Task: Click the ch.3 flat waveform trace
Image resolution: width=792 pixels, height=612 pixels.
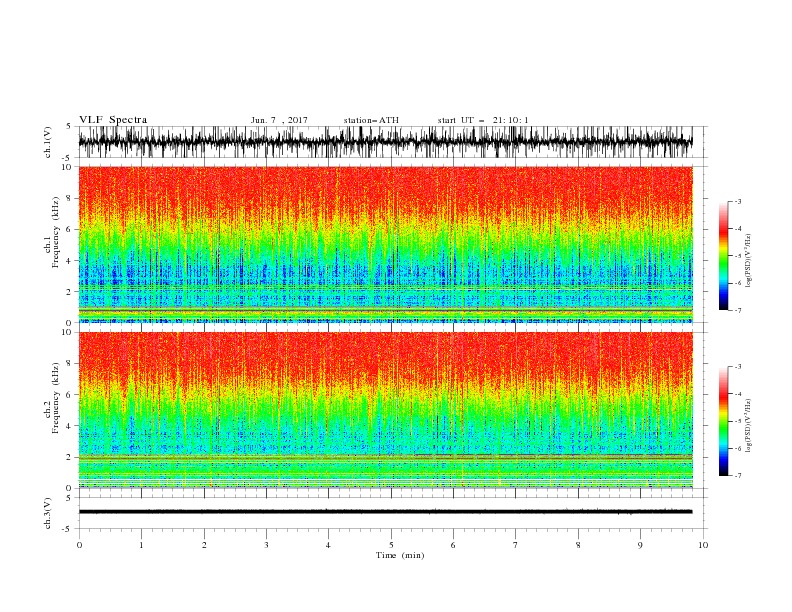Action: [385, 512]
